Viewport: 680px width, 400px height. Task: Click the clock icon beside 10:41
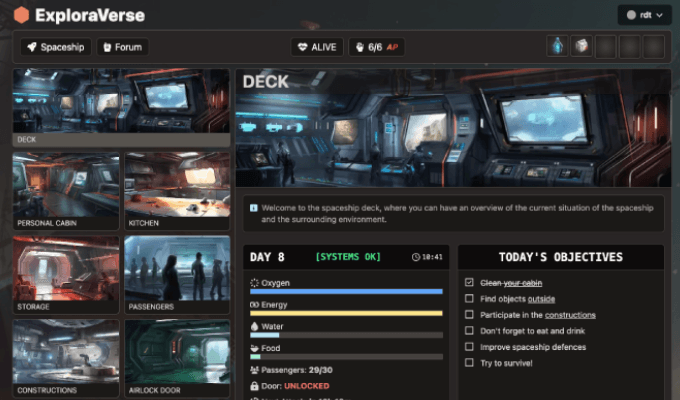coord(416,257)
